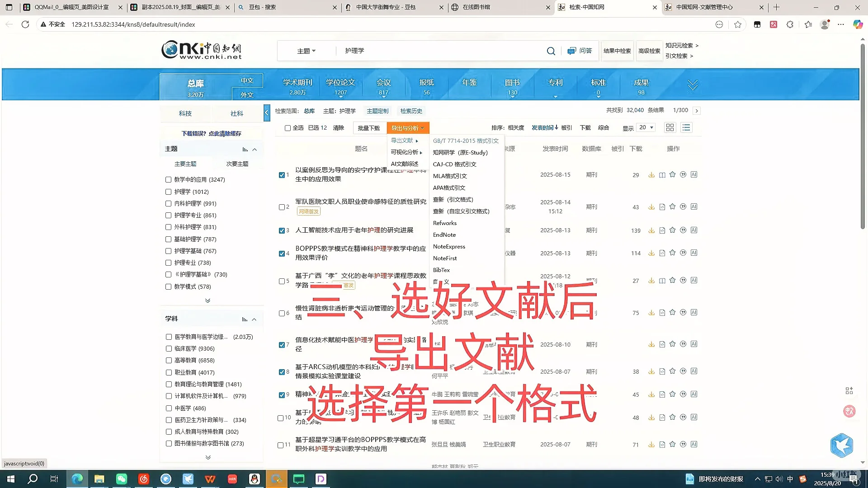Select NoteExpress from the export format menu
Viewport: 868px width, 488px height.
[x=449, y=246]
